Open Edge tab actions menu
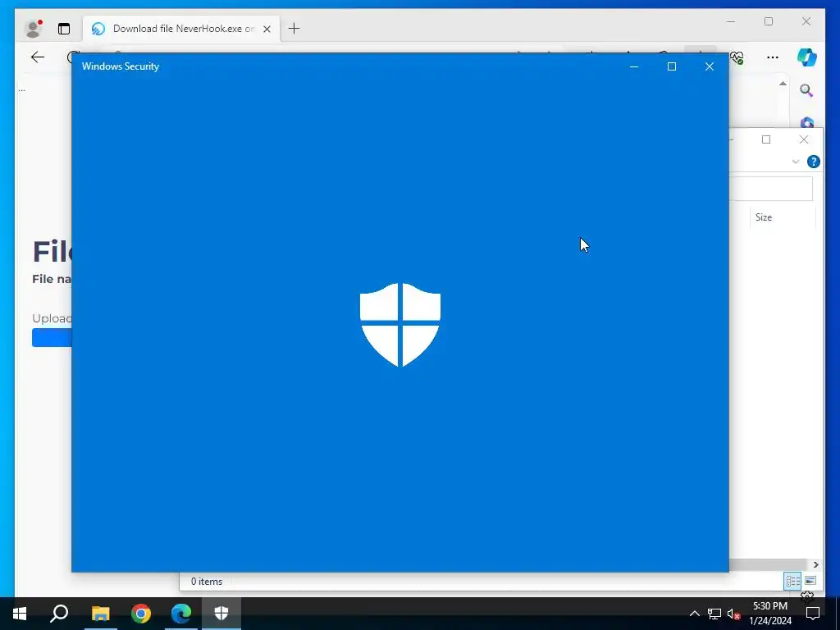840x630 pixels. (x=64, y=29)
